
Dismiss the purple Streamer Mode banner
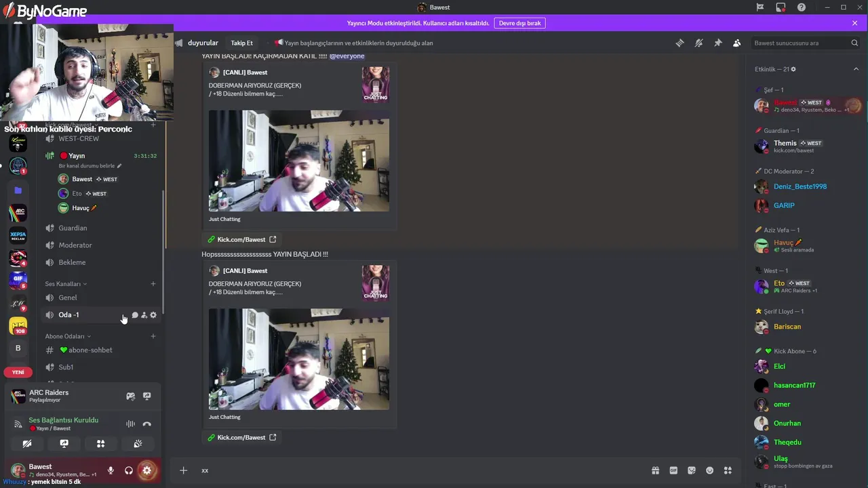(x=854, y=23)
